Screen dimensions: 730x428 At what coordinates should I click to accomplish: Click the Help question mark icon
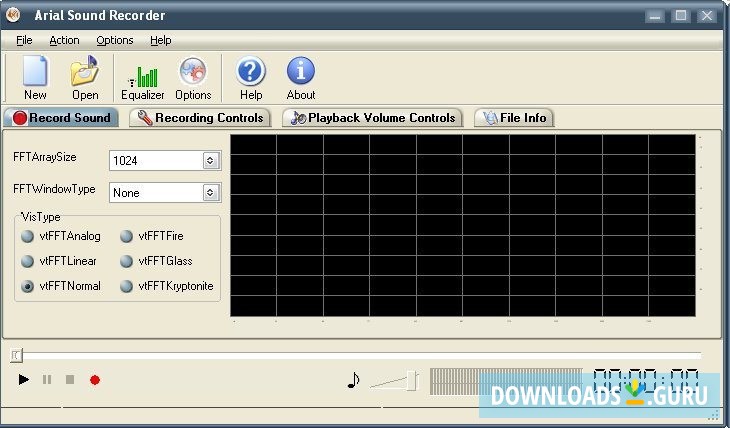pos(251,71)
